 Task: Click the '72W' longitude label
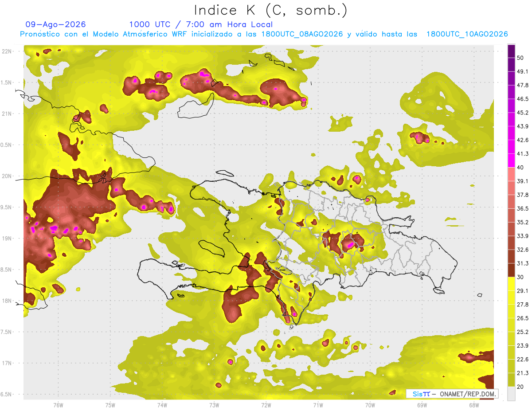pyautogui.click(x=266, y=405)
